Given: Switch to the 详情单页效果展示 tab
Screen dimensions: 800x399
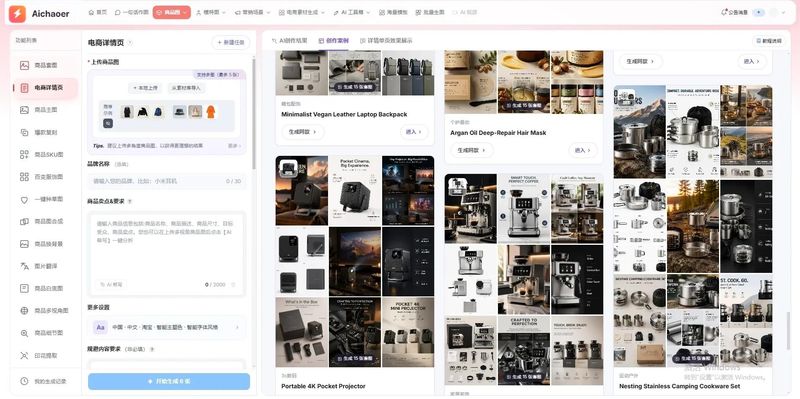Looking at the screenshot, I should pyautogui.click(x=386, y=41).
